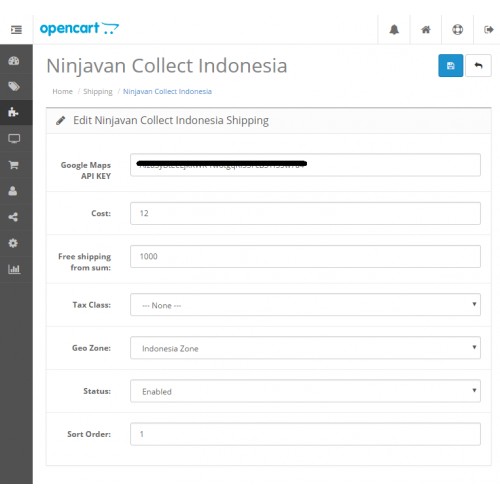The height and width of the screenshot is (500, 500).
Task: Open Extensions via puzzle piece icon
Action: pos(14,112)
